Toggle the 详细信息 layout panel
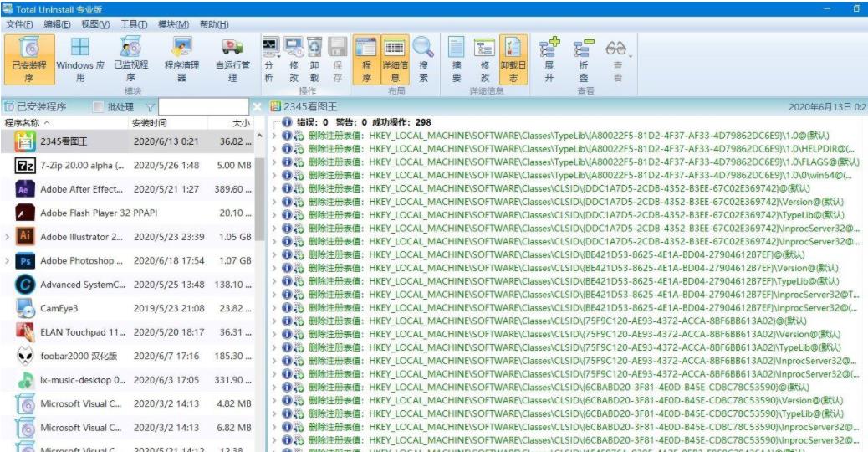 (396, 59)
